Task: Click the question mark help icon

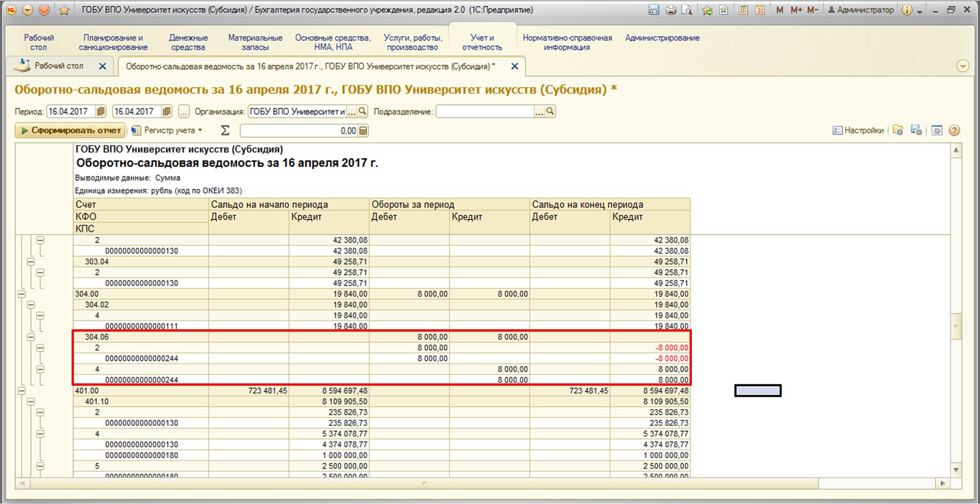Action: 954,131
